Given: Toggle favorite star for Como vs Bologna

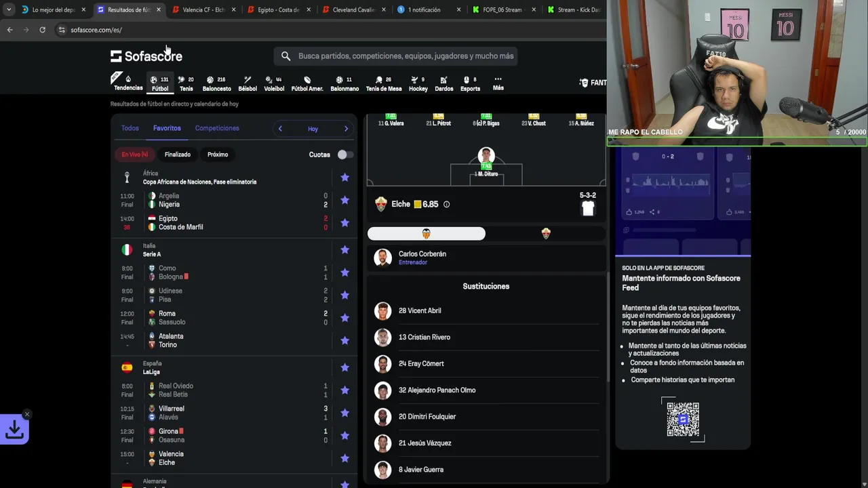Looking at the screenshot, I should 344,272.
